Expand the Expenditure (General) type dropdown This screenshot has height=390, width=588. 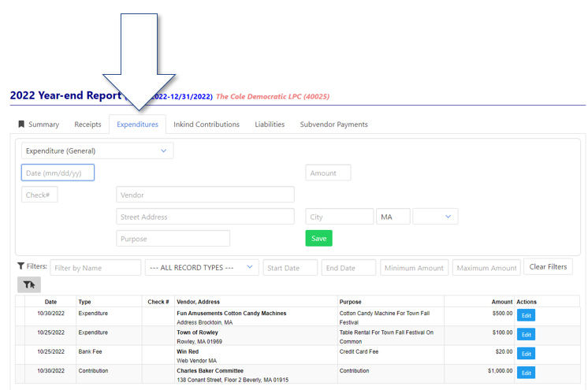click(x=97, y=150)
